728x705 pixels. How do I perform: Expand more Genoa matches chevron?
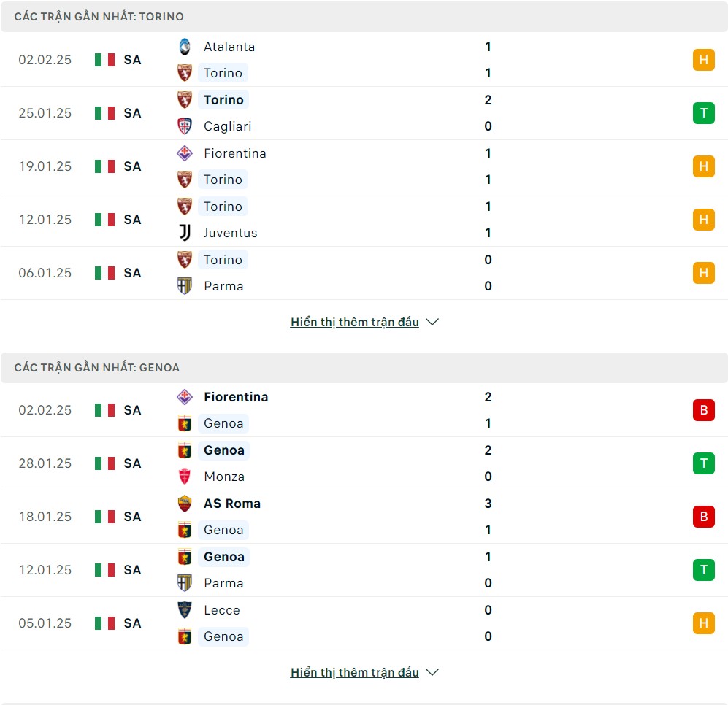432,672
